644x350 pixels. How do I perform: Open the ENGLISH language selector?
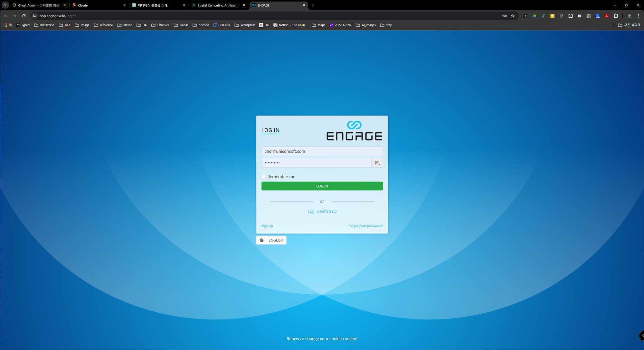pyautogui.click(x=271, y=240)
